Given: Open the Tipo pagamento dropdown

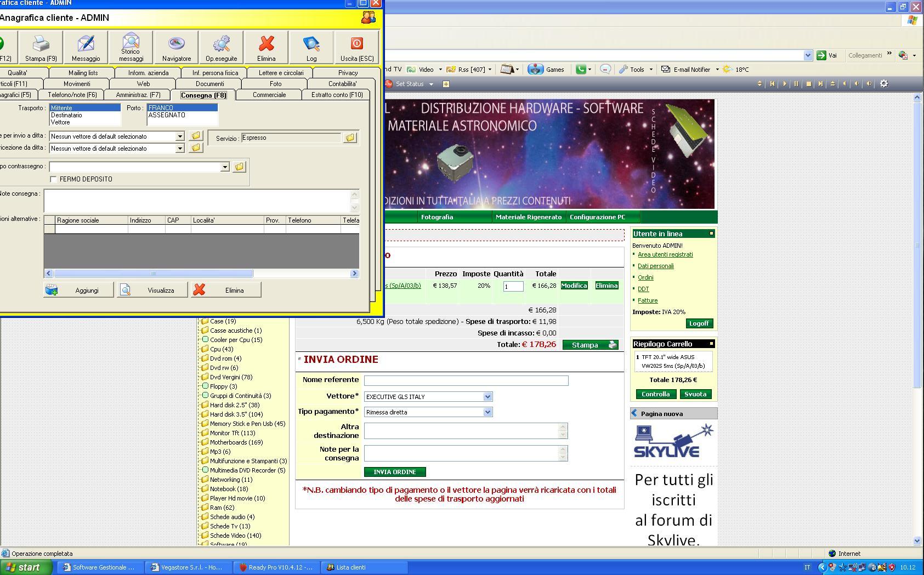Looking at the screenshot, I should pos(487,412).
